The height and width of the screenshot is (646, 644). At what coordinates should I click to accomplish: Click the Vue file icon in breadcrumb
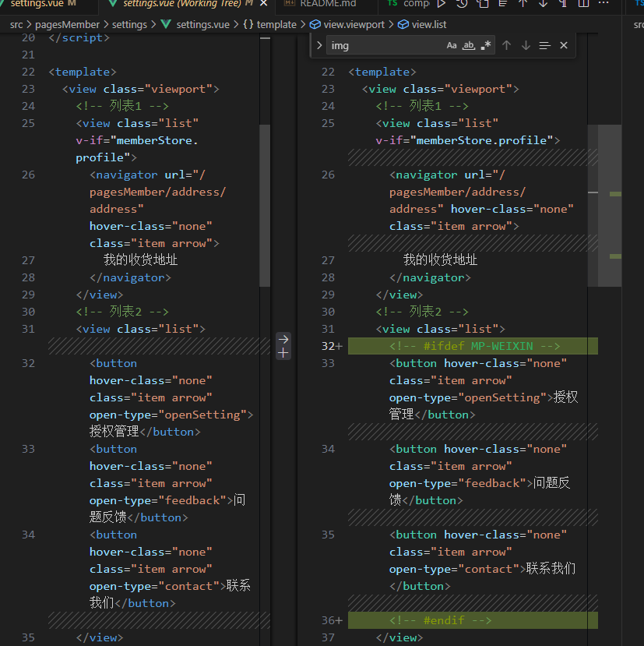click(x=166, y=24)
